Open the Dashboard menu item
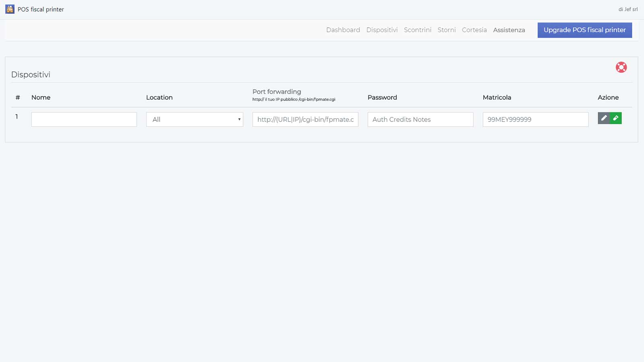 point(343,30)
